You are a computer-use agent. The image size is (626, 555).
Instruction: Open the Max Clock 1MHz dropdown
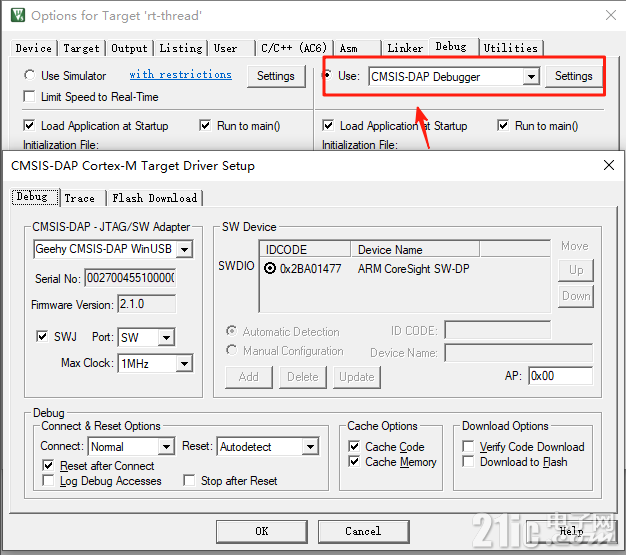184,364
